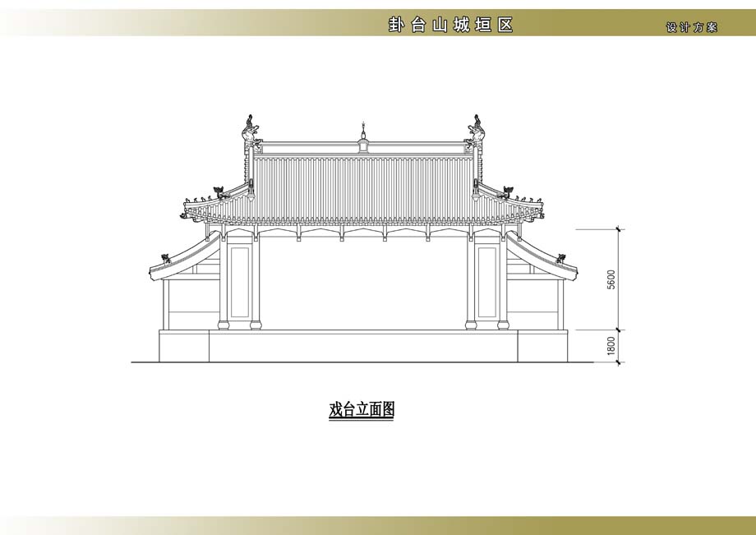The width and height of the screenshot is (756, 535).
Task: Click the 1800 dimension text
Action: pos(611,346)
